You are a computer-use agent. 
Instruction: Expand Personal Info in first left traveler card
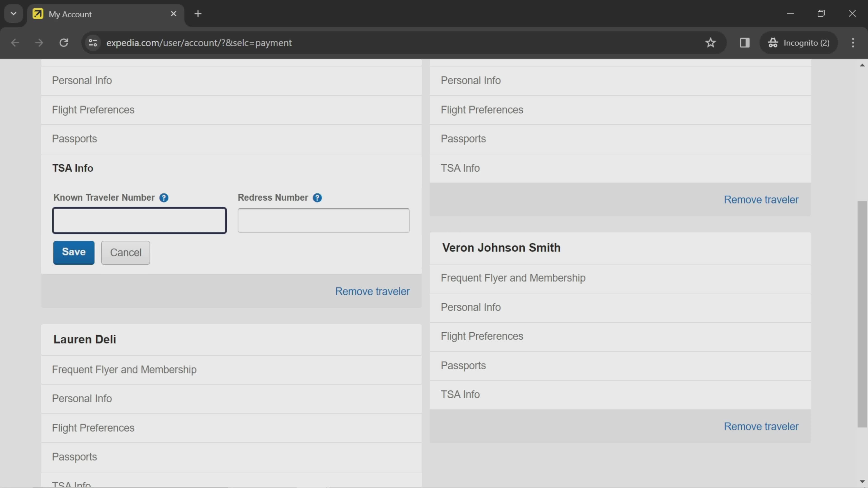[231, 81]
